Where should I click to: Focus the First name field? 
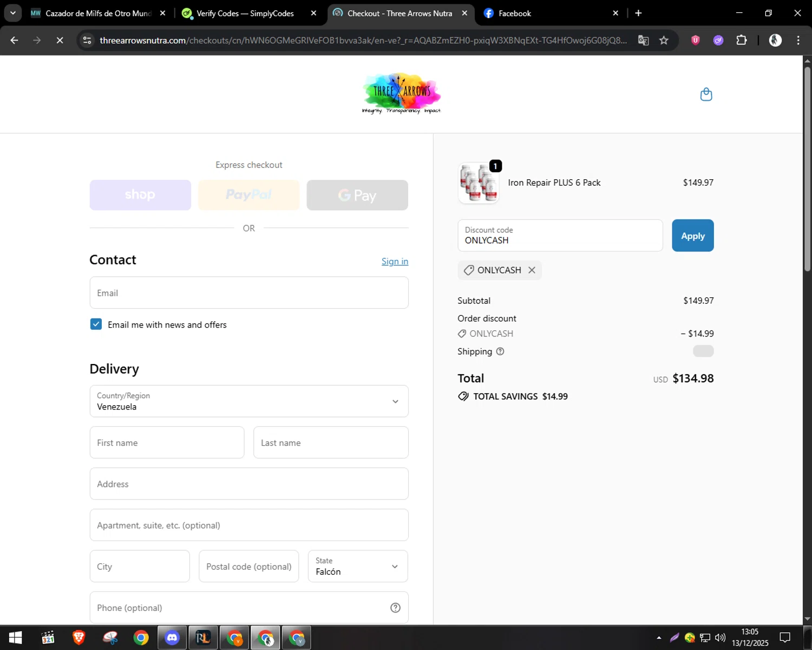click(167, 443)
